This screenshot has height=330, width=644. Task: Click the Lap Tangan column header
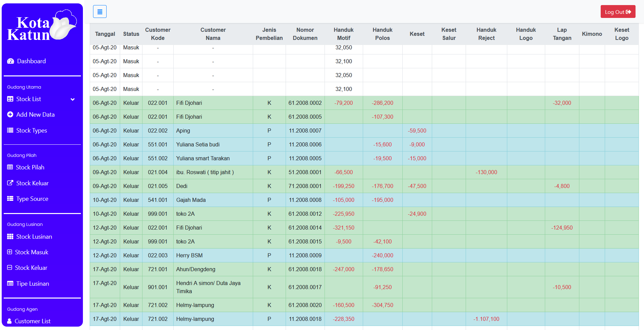(562, 34)
